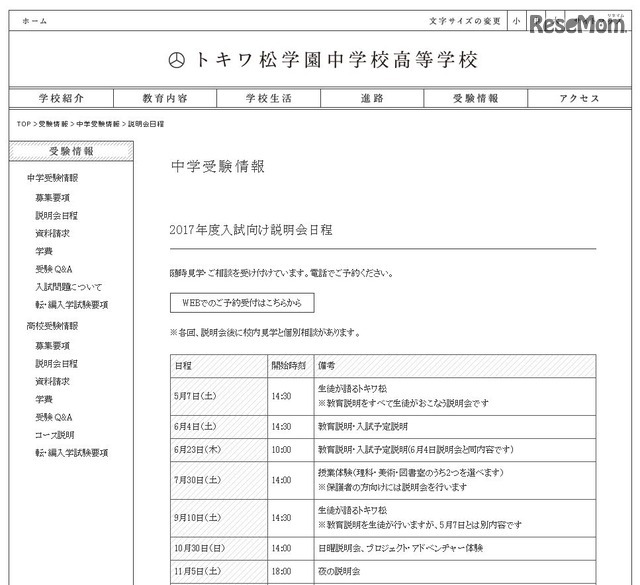Click 中学受験情報 in the breadcrumb
Viewport: 640px width, 585px height.
[x=98, y=124]
